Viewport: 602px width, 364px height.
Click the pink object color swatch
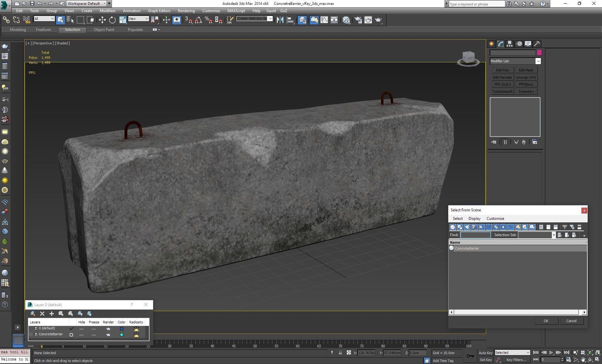point(539,53)
